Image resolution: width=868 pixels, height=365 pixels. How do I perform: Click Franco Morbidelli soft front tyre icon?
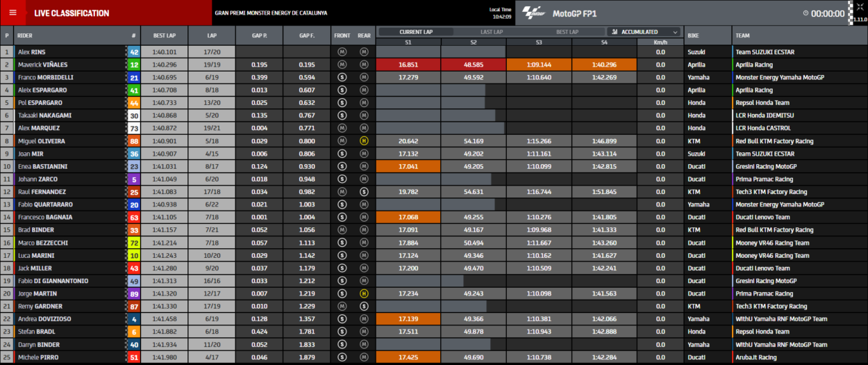tap(342, 77)
